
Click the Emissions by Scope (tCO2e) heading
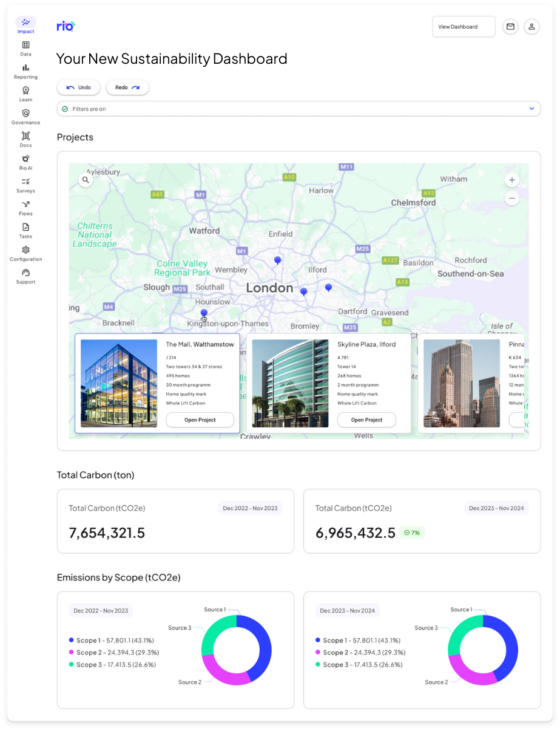coord(119,577)
